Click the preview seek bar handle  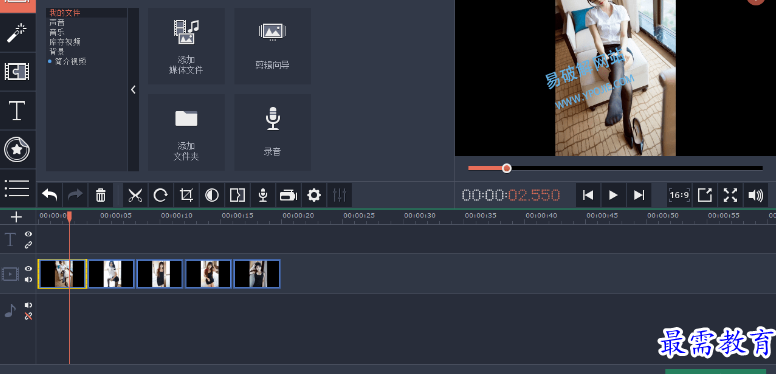click(507, 169)
